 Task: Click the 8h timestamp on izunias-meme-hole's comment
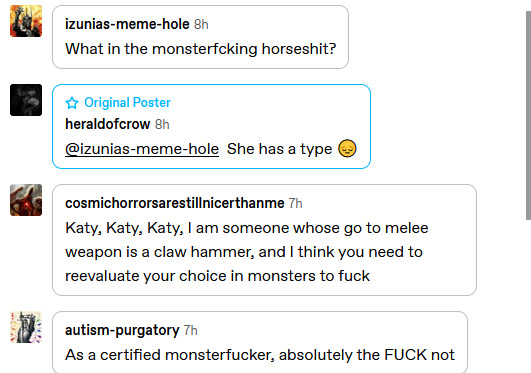click(201, 24)
